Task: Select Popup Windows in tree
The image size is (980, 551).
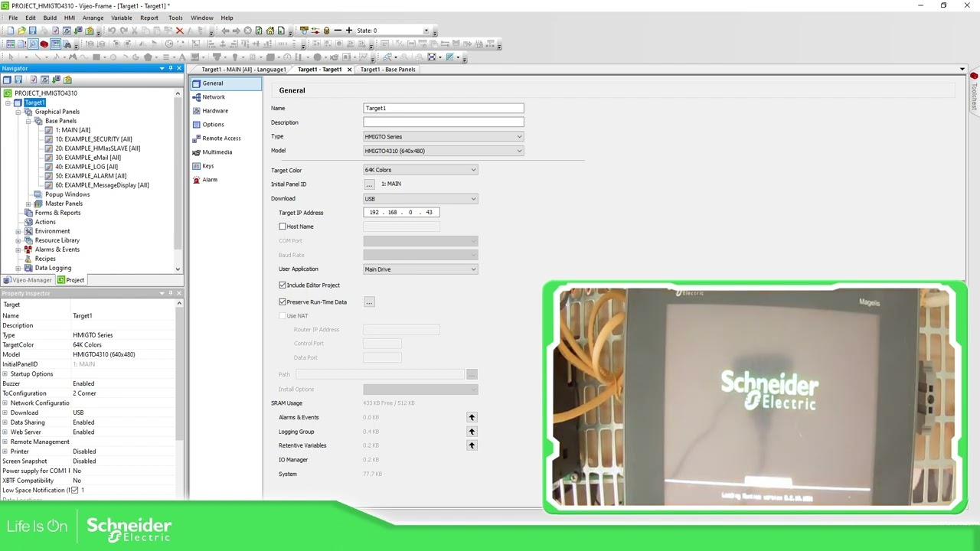Action: pos(67,194)
